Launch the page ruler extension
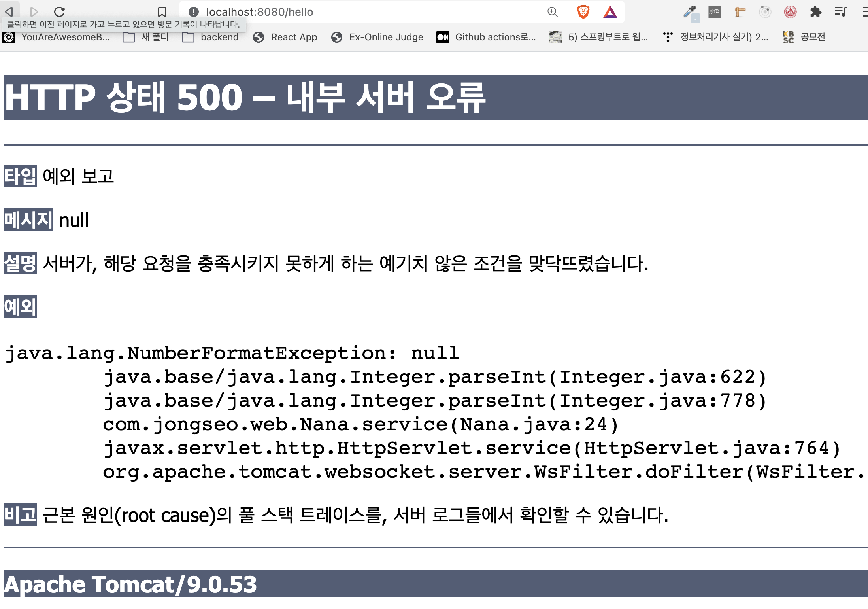 click(740, 12)
